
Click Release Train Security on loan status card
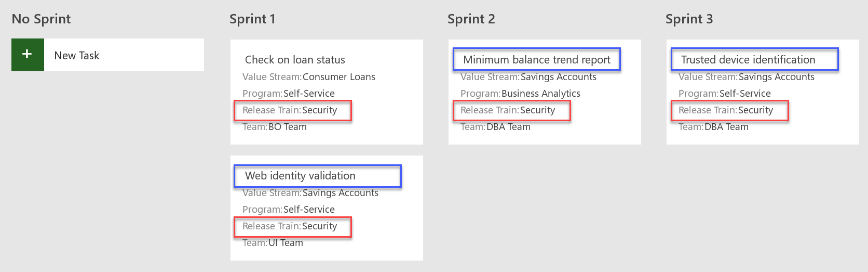pyautogui.click(x=290, y=110)
